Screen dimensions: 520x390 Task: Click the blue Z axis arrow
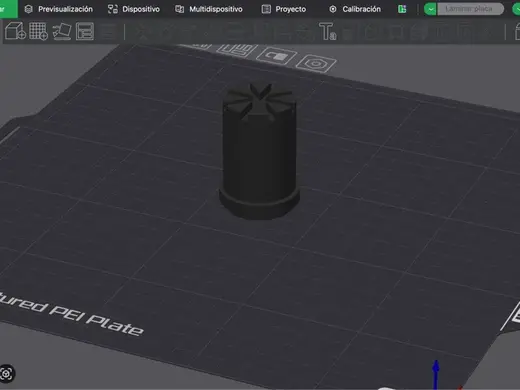pos(436,373)
